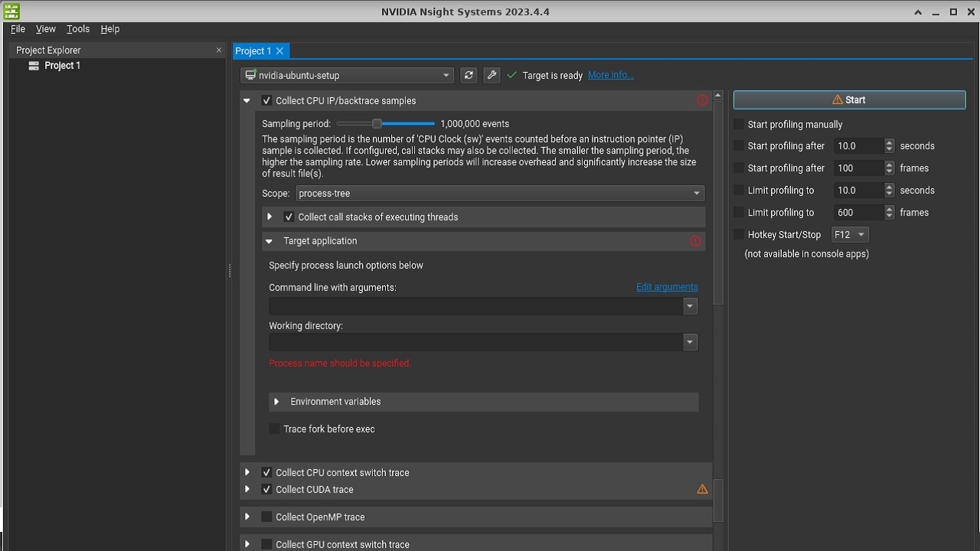
Task: Toggle Collect OpenMP trace checkbox
Action: [x=266, y=517]
